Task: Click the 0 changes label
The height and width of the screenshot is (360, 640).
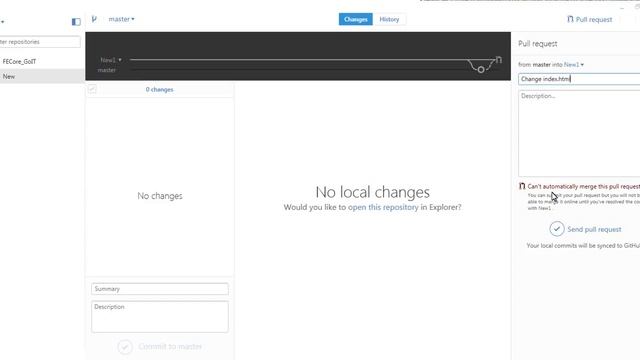Action: (x=160, y=89)
